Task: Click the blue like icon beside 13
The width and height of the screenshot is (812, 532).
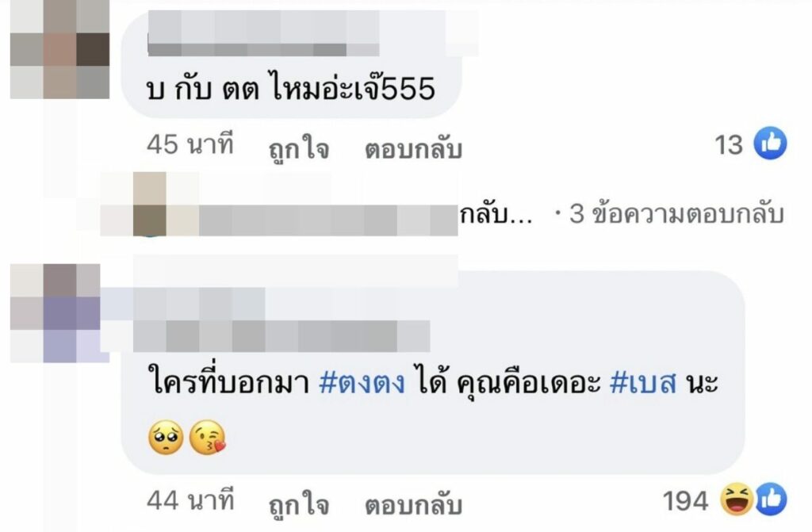Action: [x=770, y=143]
